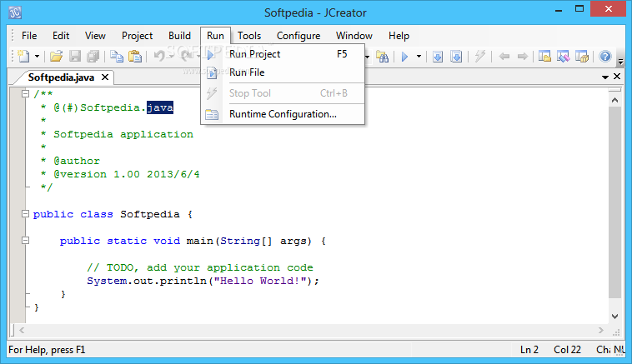Open the Build menu
This screenshot has height=364, width=632.
179,36
